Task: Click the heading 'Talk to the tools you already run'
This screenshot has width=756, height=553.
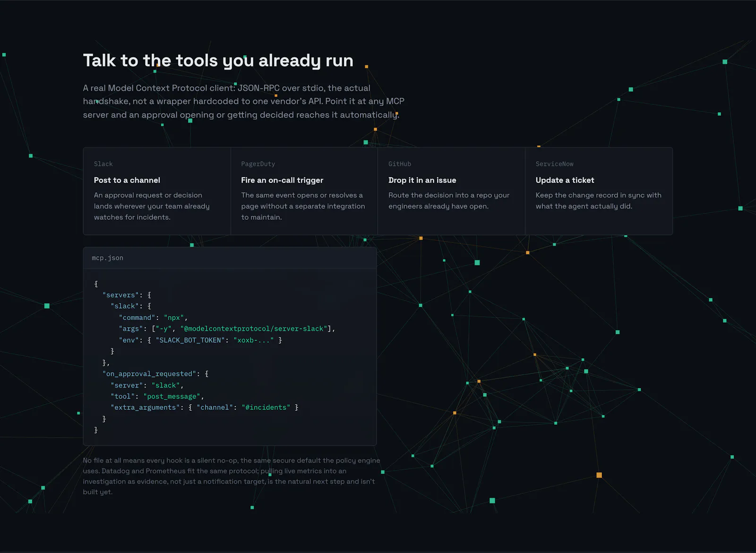Action: [x=218, y=61]
